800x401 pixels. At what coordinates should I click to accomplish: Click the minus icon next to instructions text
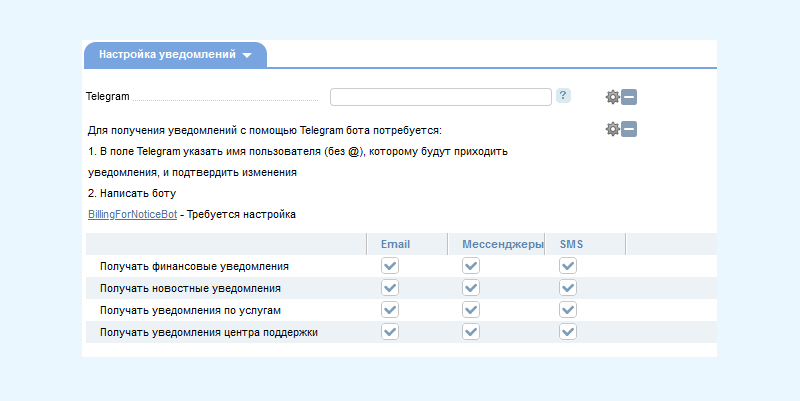[629, 129]
